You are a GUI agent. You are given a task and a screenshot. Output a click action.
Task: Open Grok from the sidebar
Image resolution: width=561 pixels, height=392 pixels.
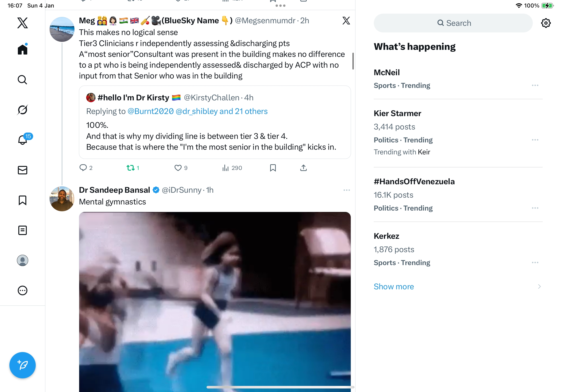pyautogui.click(x=23, y=110)
